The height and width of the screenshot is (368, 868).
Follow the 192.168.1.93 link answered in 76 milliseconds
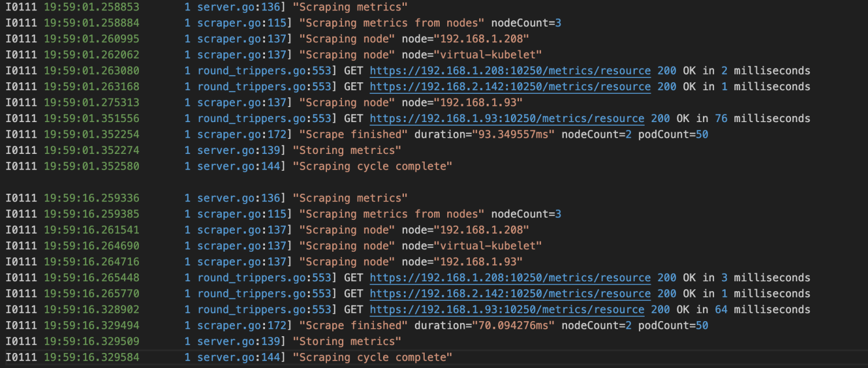tap(506, 119)
